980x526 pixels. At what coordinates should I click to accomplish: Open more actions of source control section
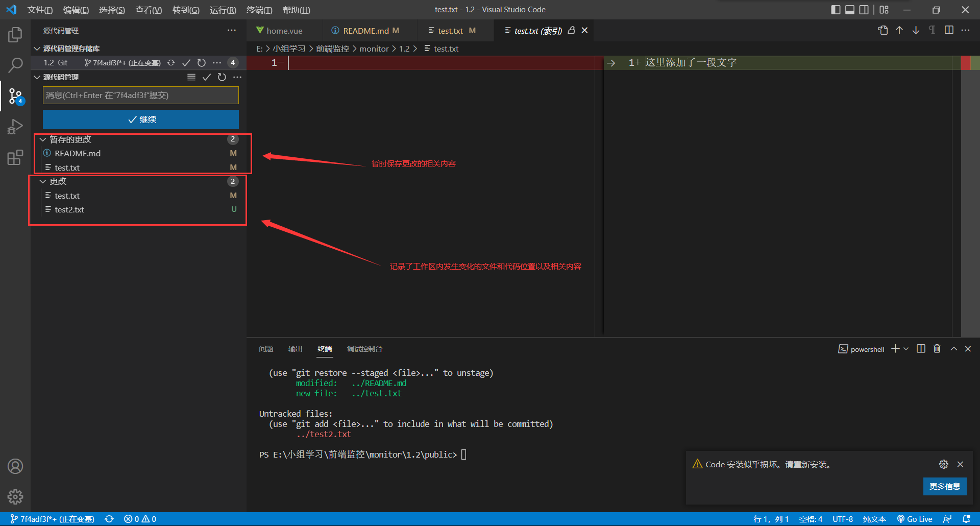237,77
